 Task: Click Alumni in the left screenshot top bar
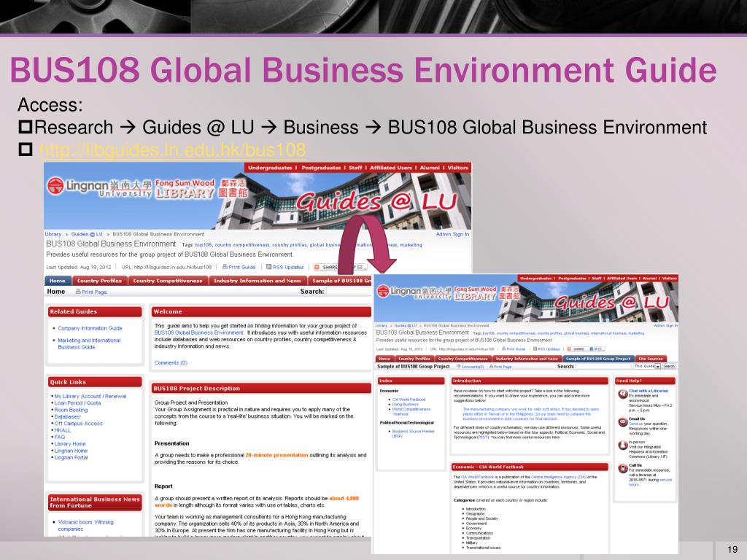tap(430, 168)
